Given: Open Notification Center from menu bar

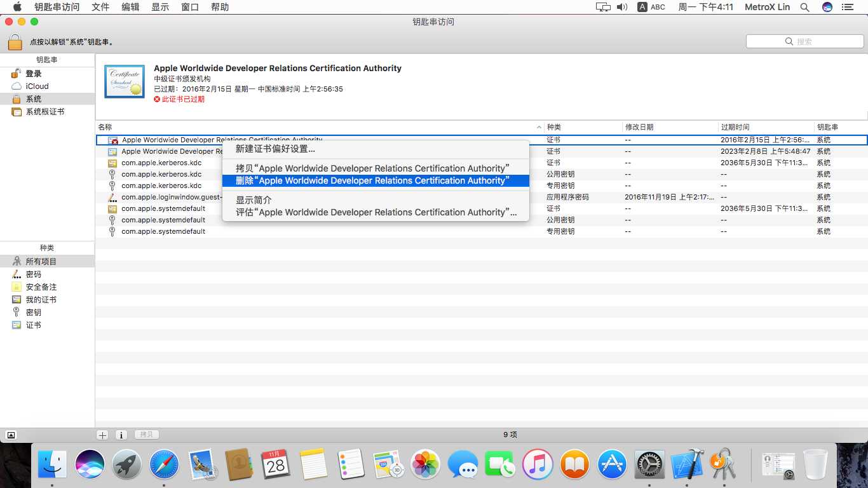Looking at the screenshot, I should (847, 7).
